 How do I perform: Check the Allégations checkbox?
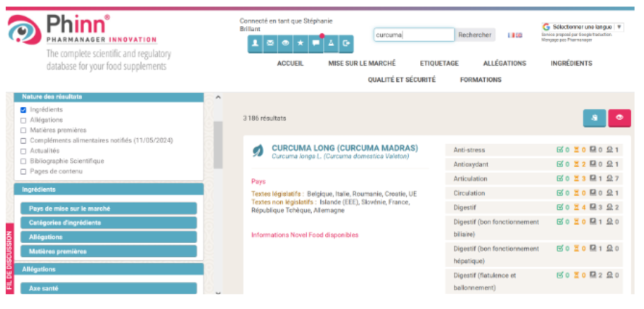pyautogui.click(x=23, y=120)
